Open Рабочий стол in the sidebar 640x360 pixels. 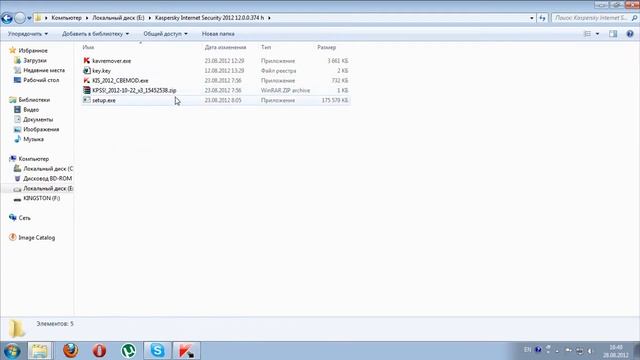(x=41, y=80)
